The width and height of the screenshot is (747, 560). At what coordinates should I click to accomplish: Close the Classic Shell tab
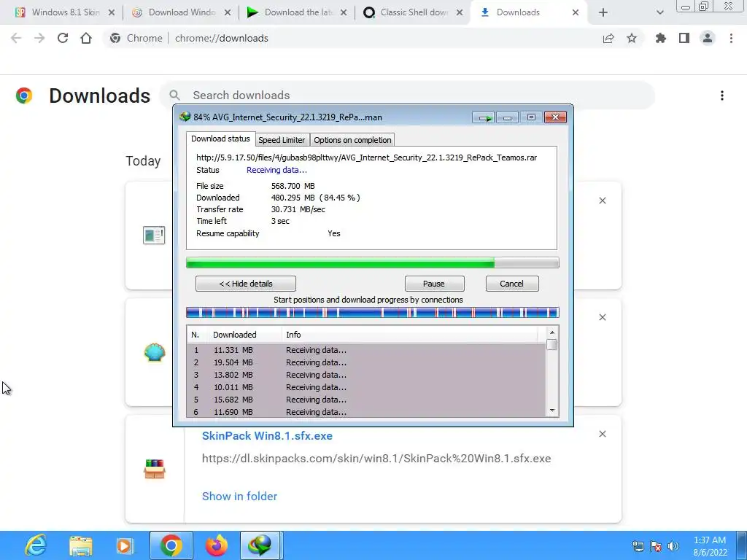[460, 13]
